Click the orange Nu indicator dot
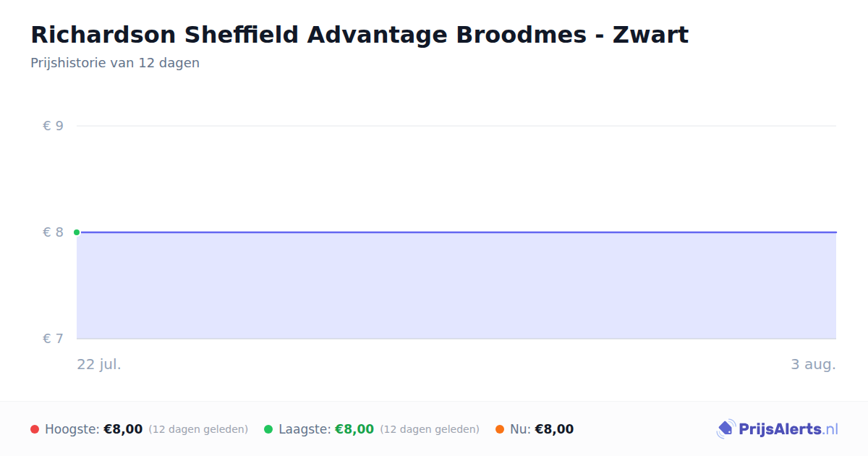Screen dimensions: 868x456 500,429
